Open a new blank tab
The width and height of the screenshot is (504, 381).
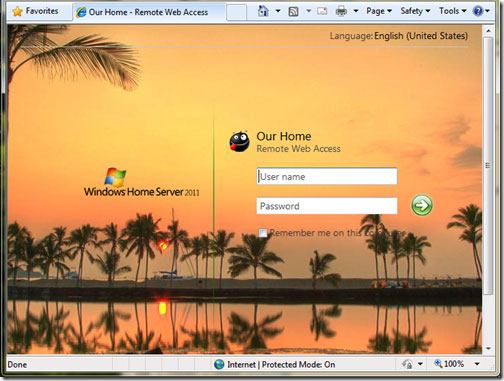tap(236, 12)
